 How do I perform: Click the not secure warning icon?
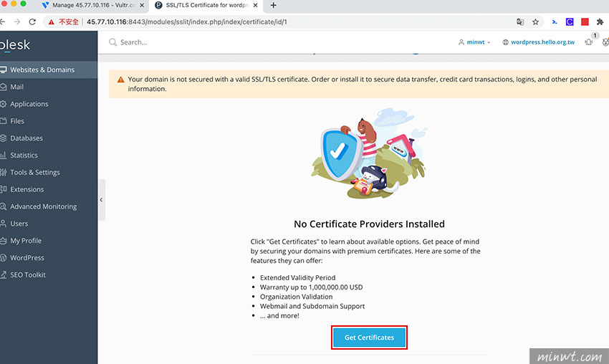click(52, 22)
